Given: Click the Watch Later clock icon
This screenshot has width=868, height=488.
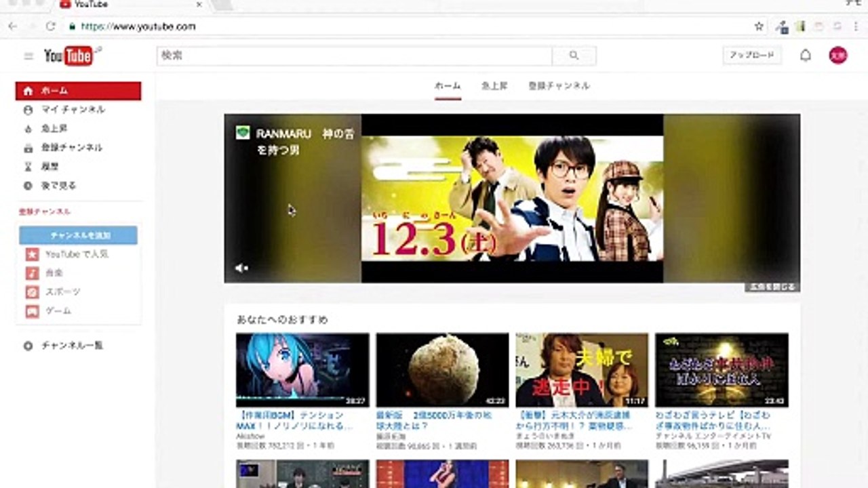Looking at the screenshot, I should click(28, 186).
